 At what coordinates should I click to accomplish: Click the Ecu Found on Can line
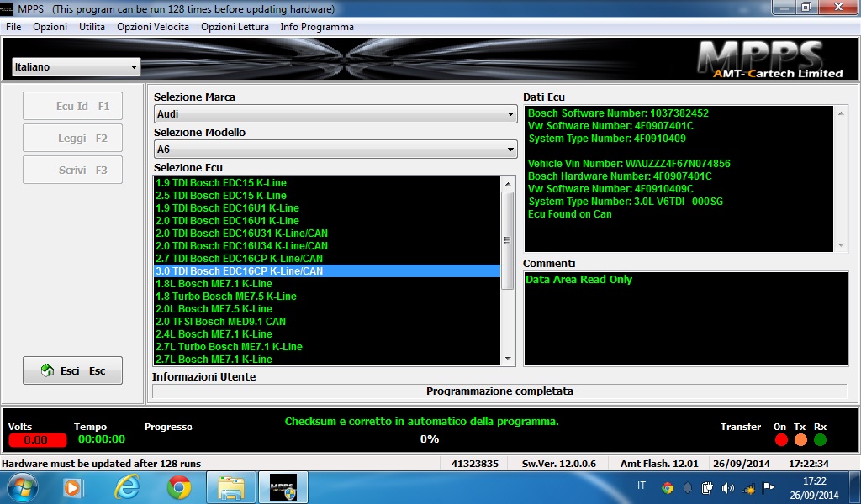(569, 214)
